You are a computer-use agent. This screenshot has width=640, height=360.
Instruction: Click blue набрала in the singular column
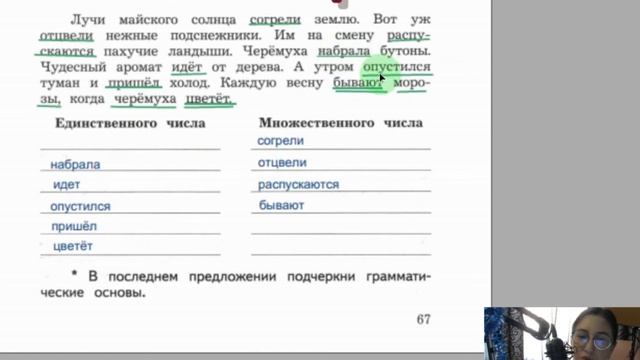click(75, 164)
